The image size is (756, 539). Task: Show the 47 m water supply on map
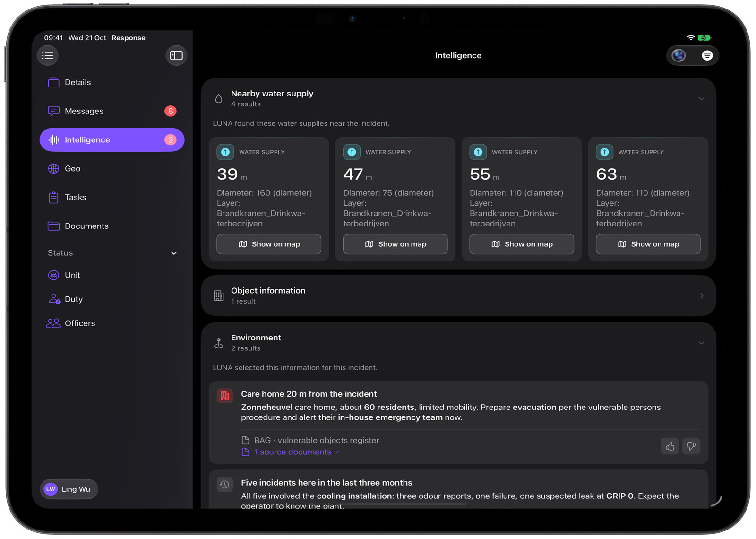[395, 244]
